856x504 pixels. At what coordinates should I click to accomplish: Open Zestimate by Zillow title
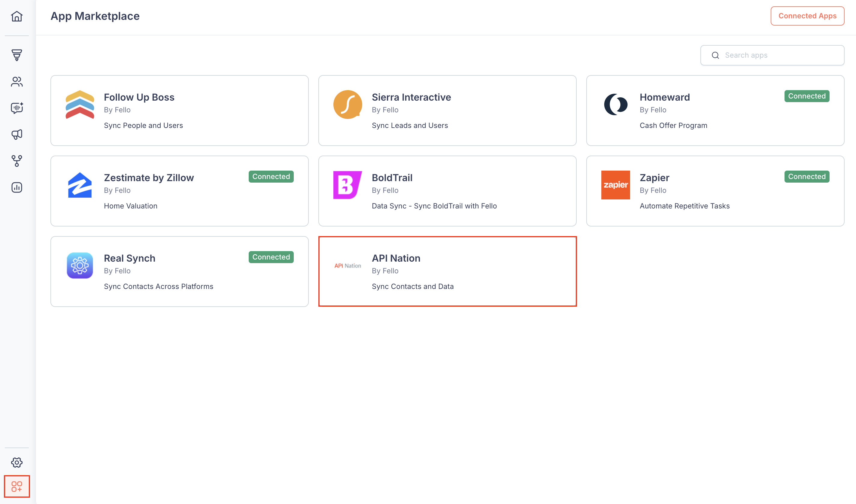click(x=149, y=178)
